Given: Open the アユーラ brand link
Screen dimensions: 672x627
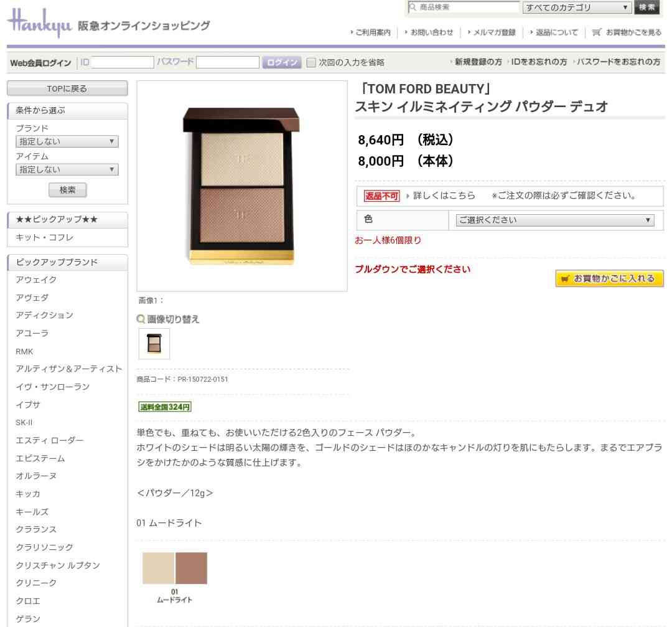Looking at the screenshot, I should coord(32,333).
